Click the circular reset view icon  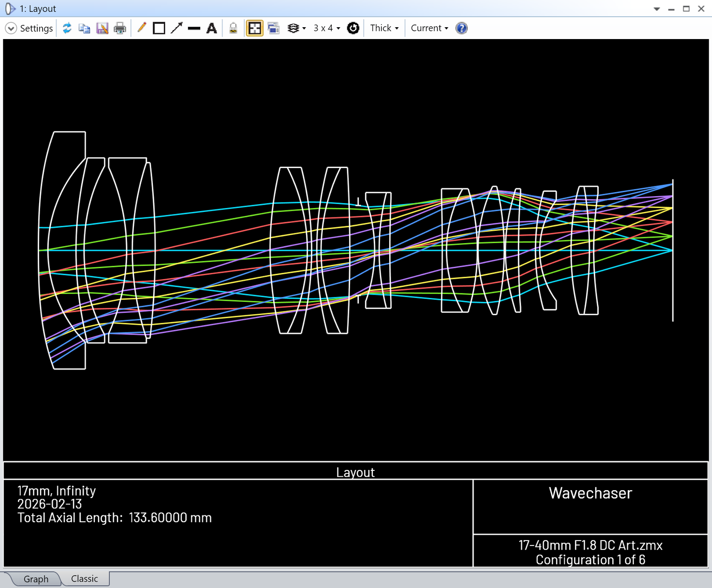click(x=353, y=28)
